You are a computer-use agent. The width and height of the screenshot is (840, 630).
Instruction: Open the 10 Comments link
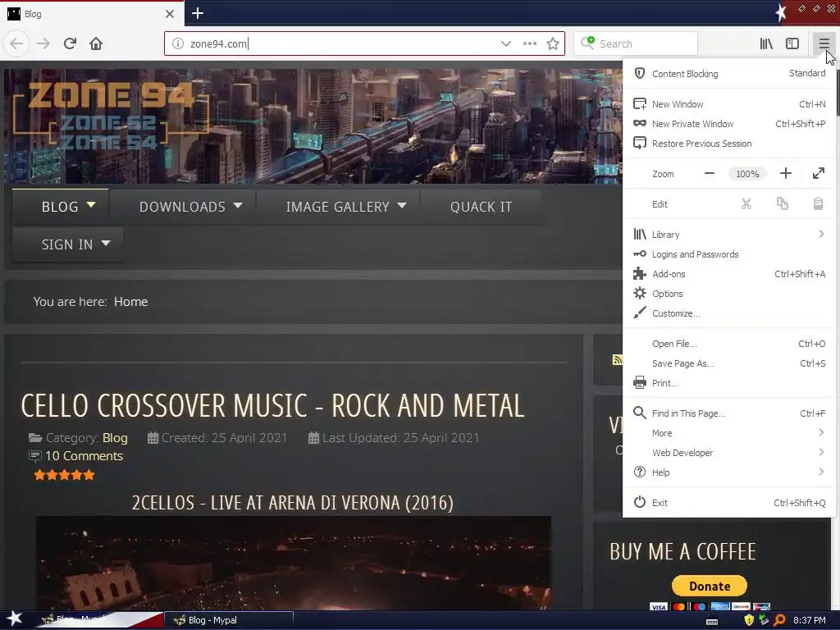[x=84, y=456]
